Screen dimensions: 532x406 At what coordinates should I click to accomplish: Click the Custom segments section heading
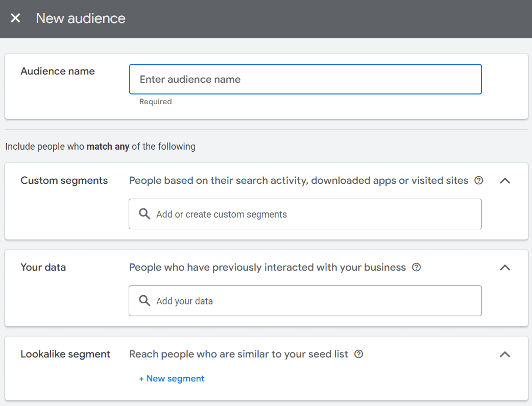point(64,180)
